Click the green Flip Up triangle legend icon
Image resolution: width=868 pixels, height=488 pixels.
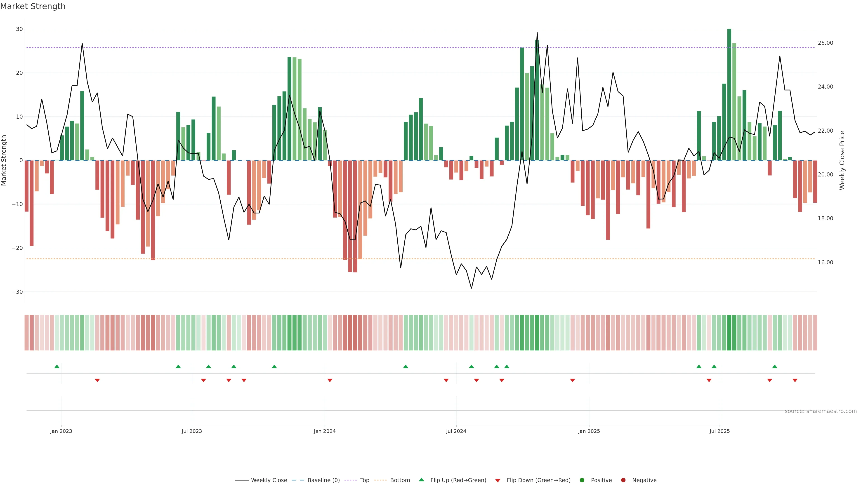[x=421, y=480]
